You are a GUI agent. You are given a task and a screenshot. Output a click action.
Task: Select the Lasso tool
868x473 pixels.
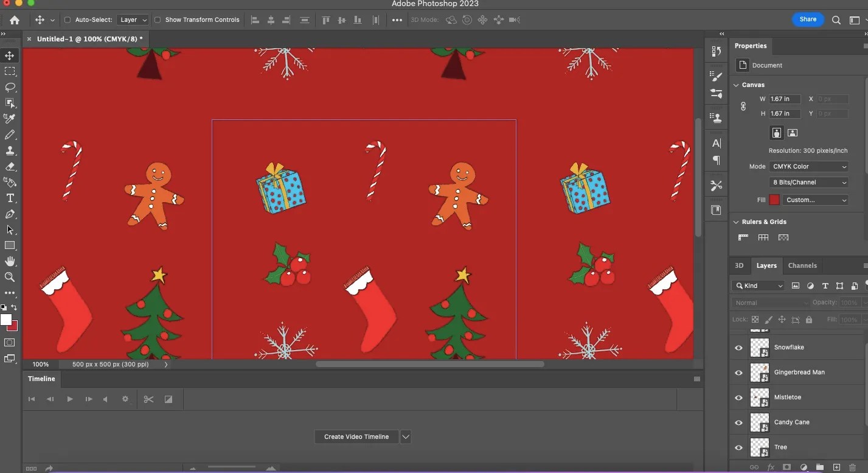click(10, 87)
